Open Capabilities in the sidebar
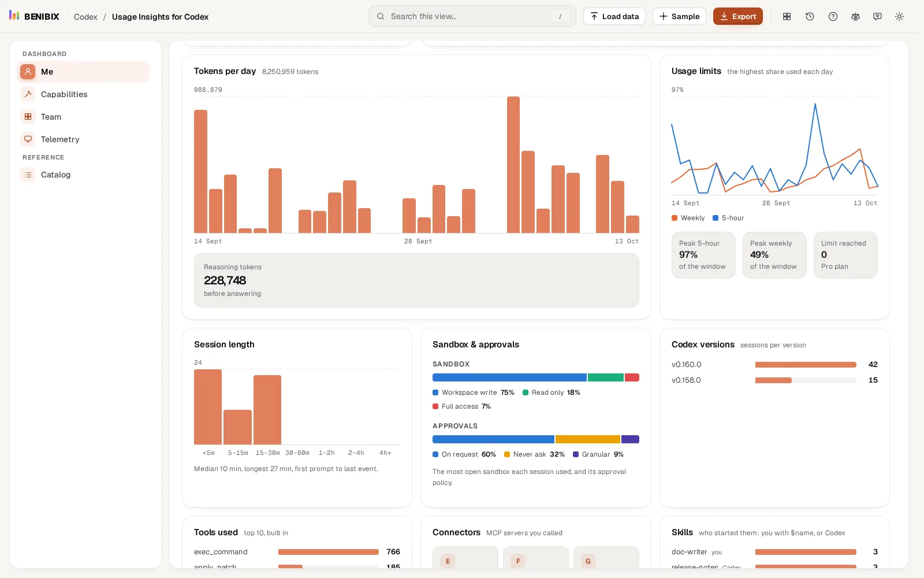The image size is (924, 578). [x=83, y=94]
